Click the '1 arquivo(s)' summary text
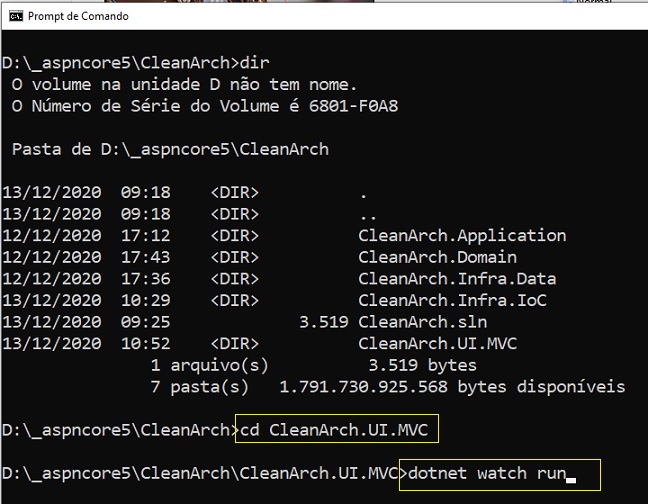This screenshot has width=648, height=504. (x=210, y=365)
